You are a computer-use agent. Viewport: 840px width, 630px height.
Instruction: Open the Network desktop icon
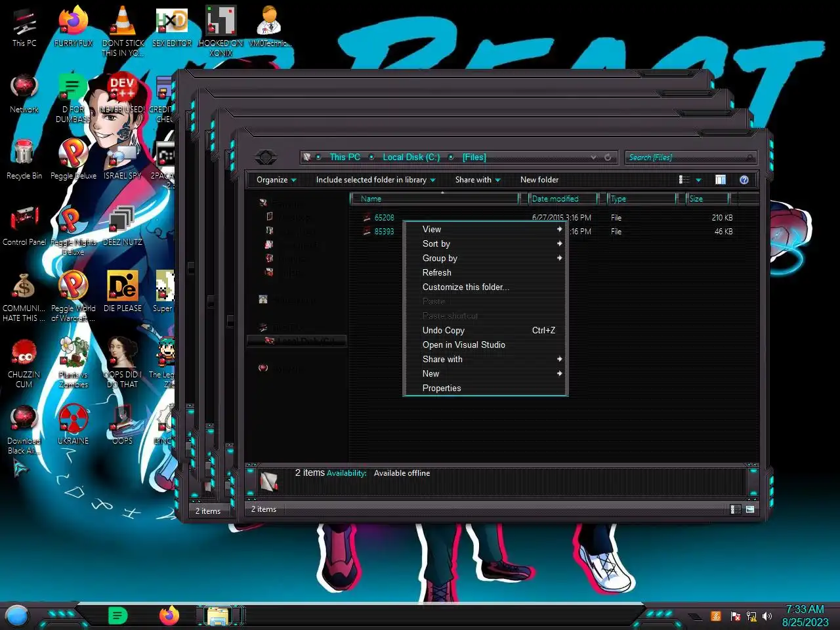24,94
